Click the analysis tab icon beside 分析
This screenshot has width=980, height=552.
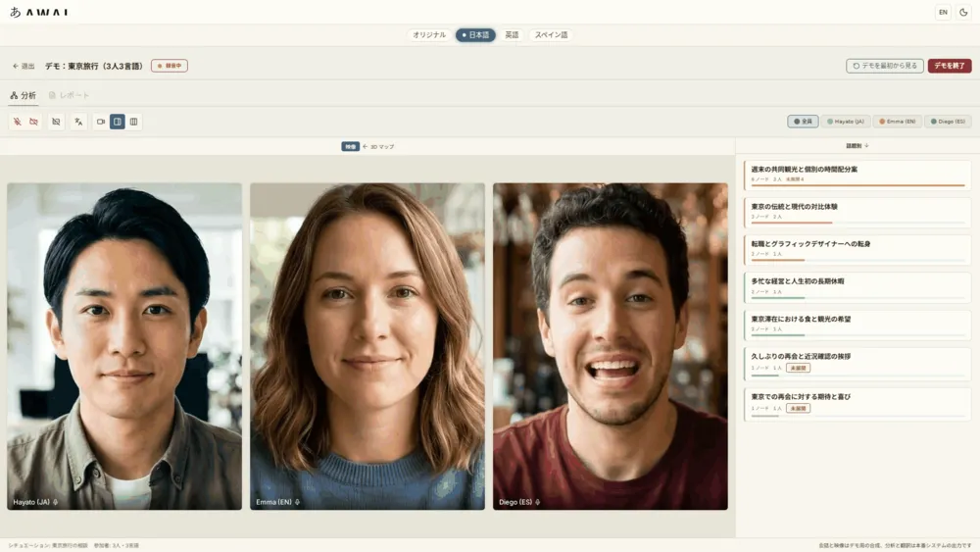(14, 96)
